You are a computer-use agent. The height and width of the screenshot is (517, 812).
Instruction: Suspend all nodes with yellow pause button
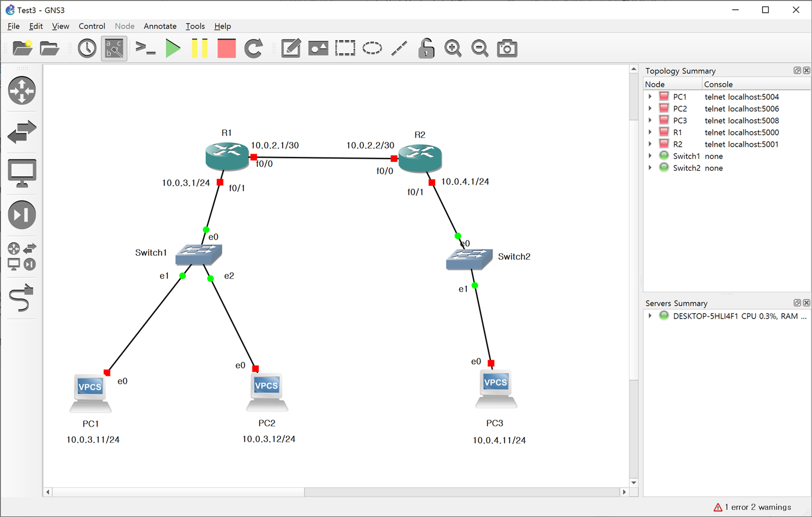(199, 48)
